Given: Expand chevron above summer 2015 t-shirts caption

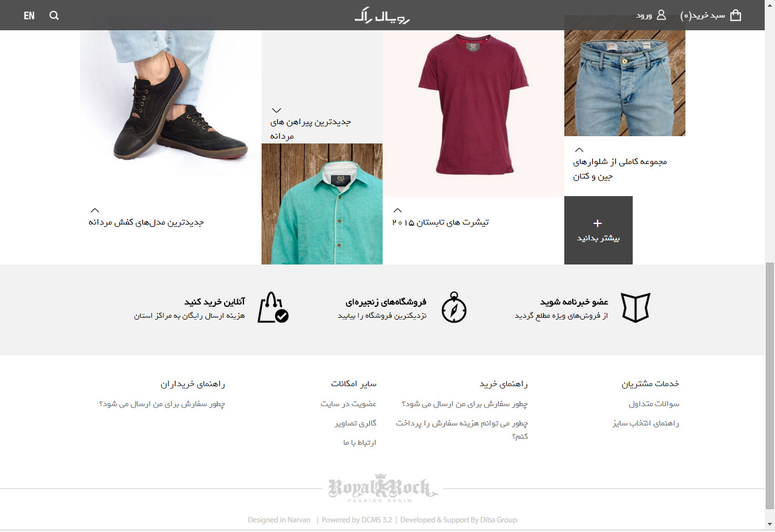Looking at the screenshot, I should 397,210.
